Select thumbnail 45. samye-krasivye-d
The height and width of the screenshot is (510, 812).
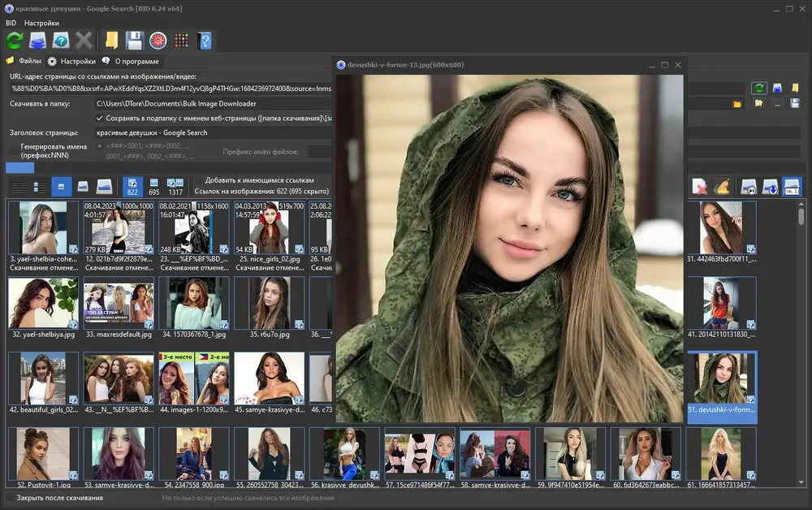pyautogui.click(x=270, y=383)
